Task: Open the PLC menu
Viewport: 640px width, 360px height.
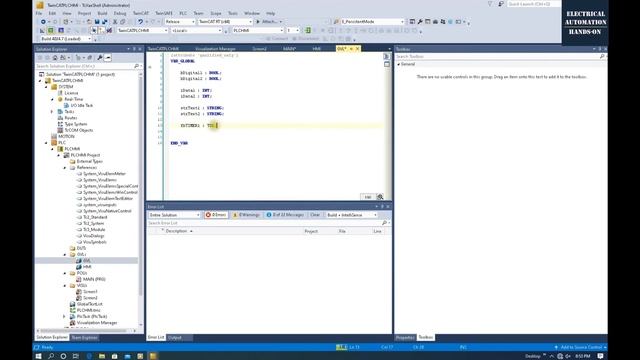Action: coord(183,13)
